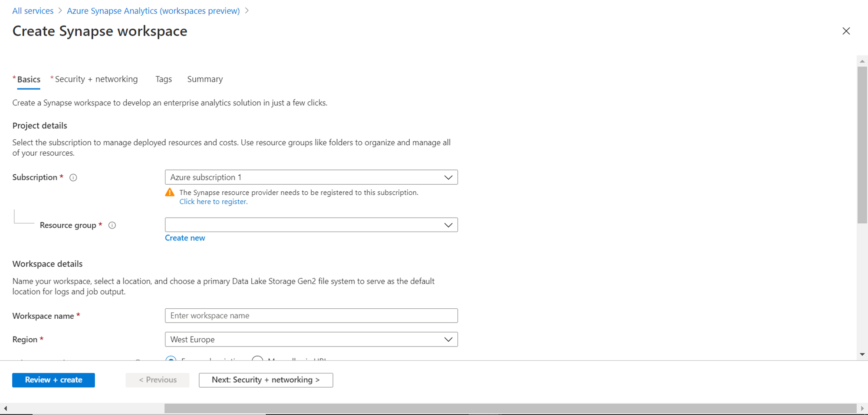
Task: Focus the Workspace name input field
Action: pyautogui.click(x=311, y=316)
